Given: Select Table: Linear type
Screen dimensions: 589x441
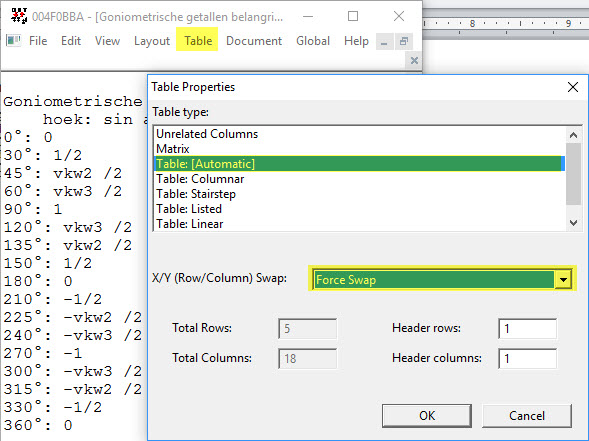Looking at the screenshot, I should (359, 224).
